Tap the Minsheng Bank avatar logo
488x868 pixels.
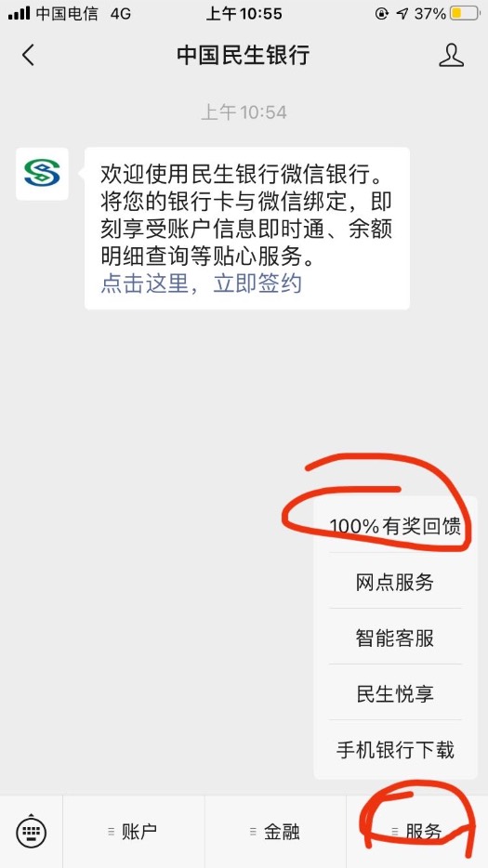click(42, 174)
